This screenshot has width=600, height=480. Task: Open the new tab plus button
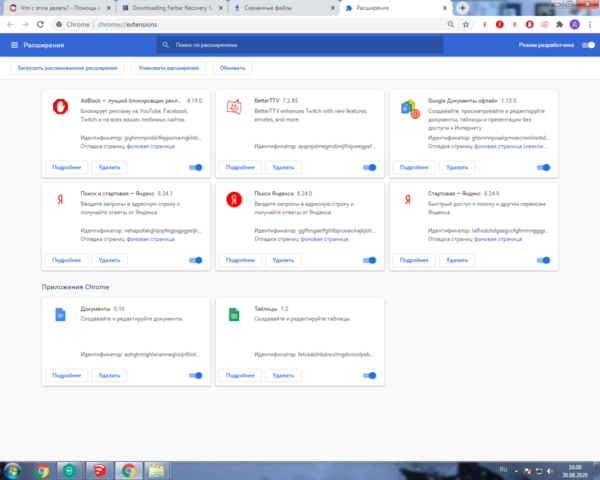[x=462, y=8]
